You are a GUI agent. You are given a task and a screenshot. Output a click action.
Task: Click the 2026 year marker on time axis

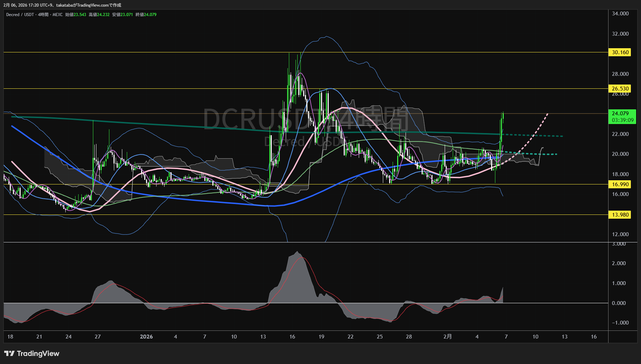coord(146,337)
